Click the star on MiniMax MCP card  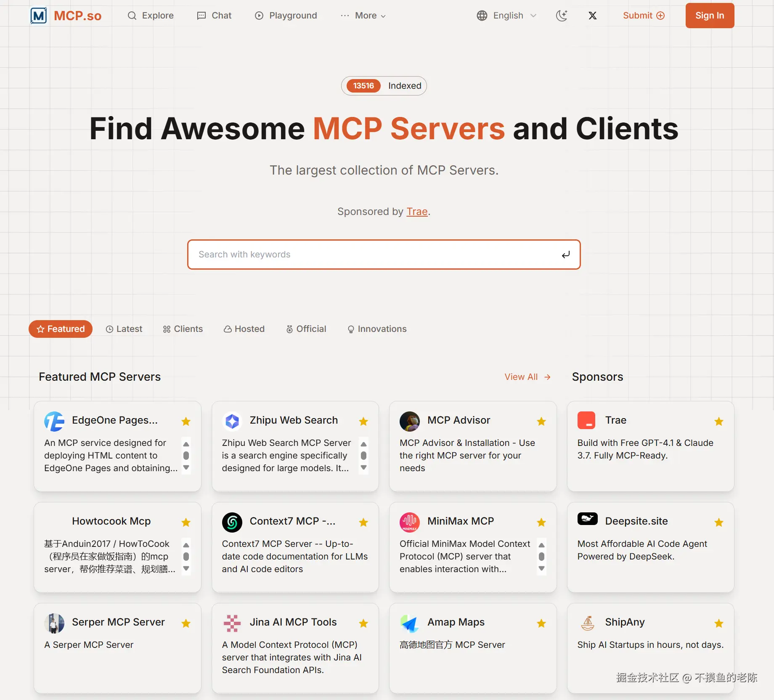point(541,522)
